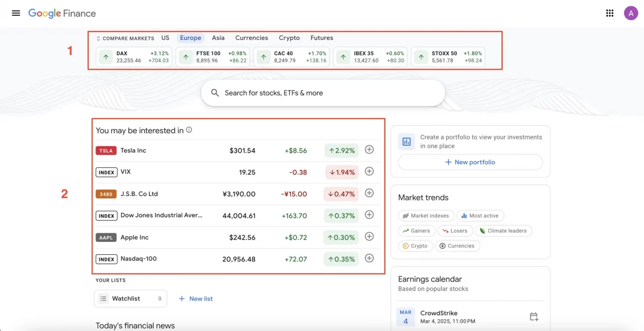Screen dimensions: 644x331
Task: Click the portfolio chart icon
Action: (x=406, y=141)
